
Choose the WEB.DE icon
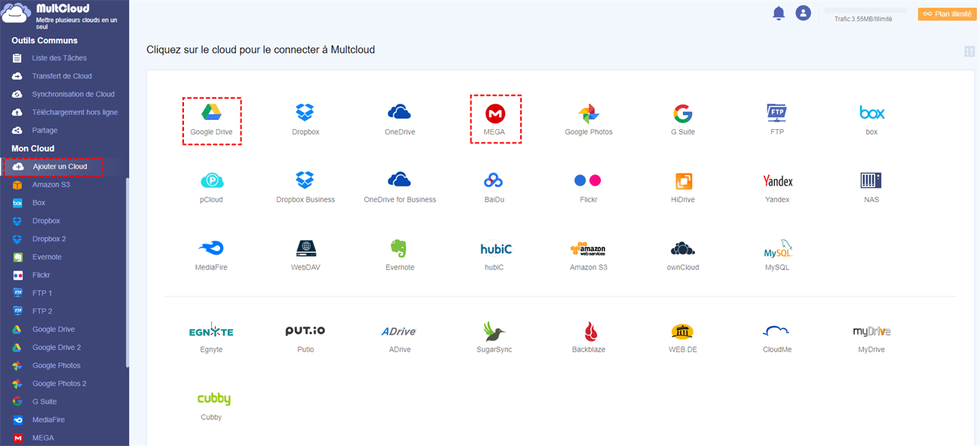682,331
